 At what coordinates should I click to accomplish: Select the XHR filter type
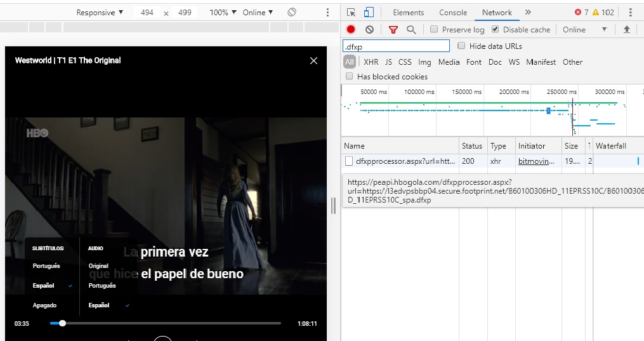pos(371,62)
